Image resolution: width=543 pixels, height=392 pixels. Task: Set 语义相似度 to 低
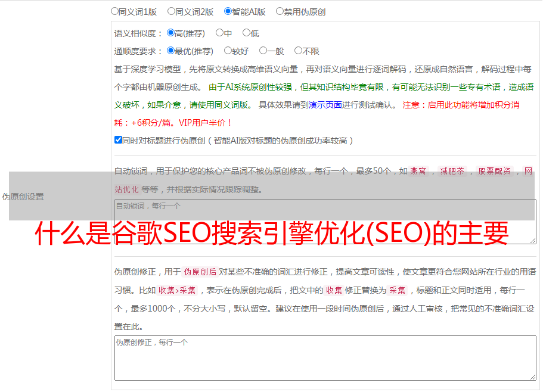[246, 33]
